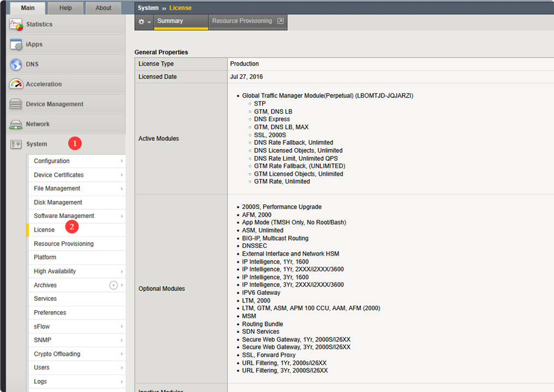554x392 pixels.
Task: Collapse the System menu section
Action: 65,144
